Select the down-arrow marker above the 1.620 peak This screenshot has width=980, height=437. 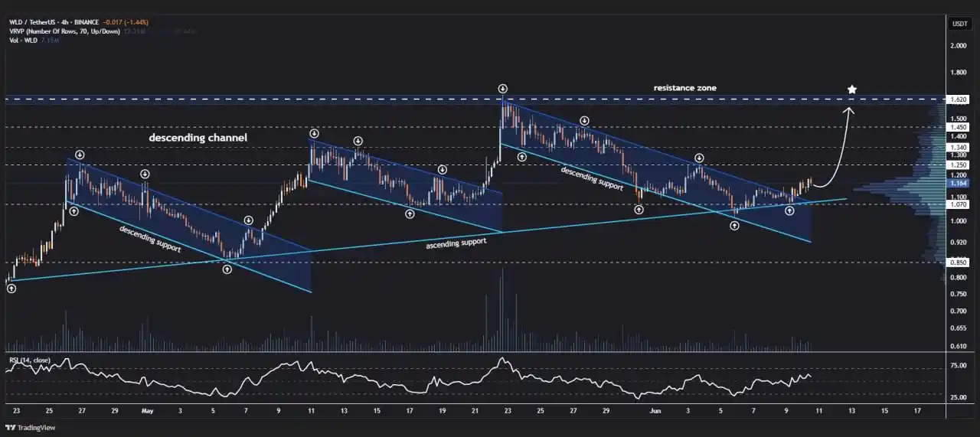click(x=502, y=89)
